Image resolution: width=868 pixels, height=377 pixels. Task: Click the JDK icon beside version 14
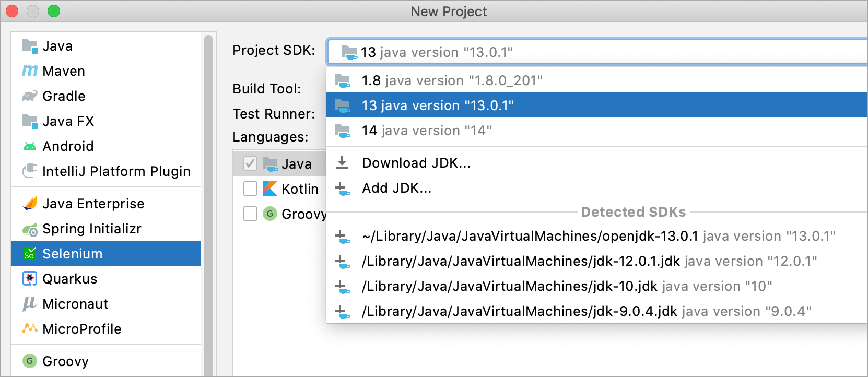point(343,131)
